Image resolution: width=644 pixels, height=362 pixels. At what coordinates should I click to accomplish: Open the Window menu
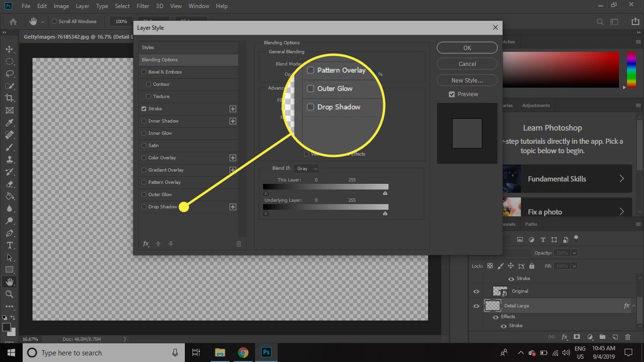pos(199,6)
